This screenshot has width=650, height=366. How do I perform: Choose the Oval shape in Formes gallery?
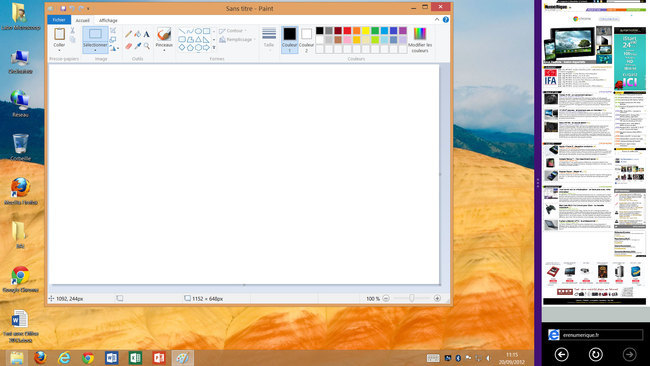pos(198,31)
